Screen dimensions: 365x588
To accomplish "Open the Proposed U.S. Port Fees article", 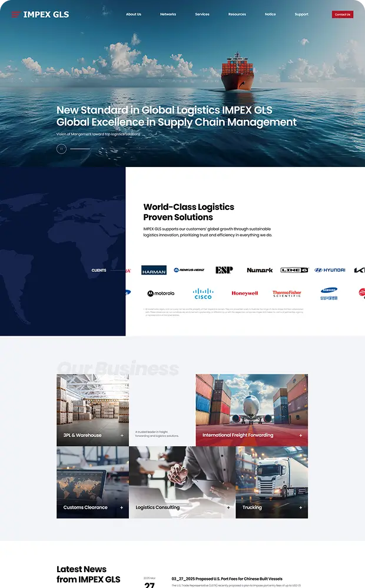I will click(x=227, y=579).
